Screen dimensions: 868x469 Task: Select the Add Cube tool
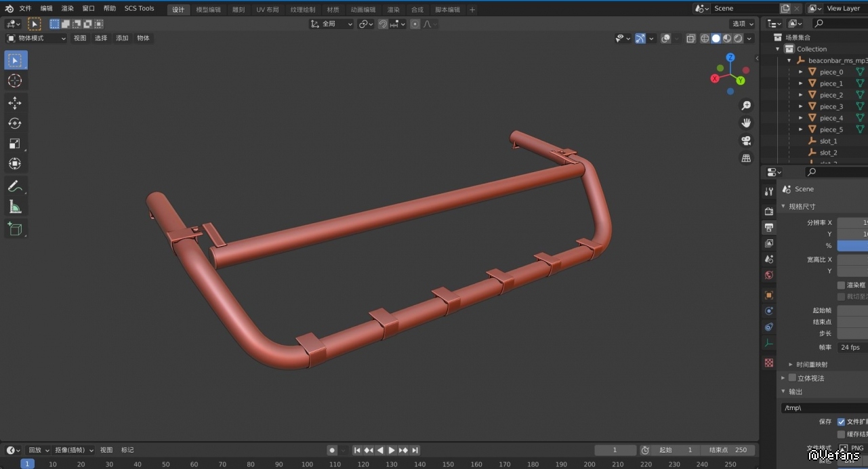[15, 229]
